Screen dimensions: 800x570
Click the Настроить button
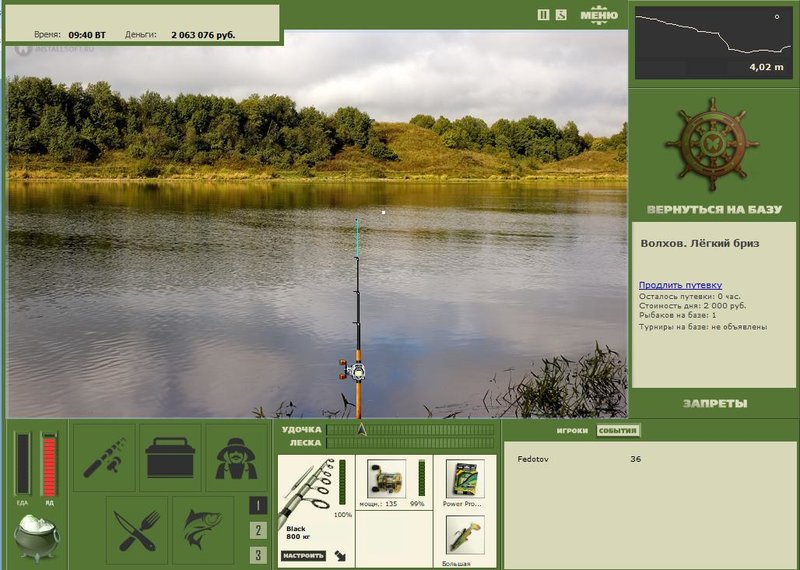pyautogui.click(x=303, y=555)
